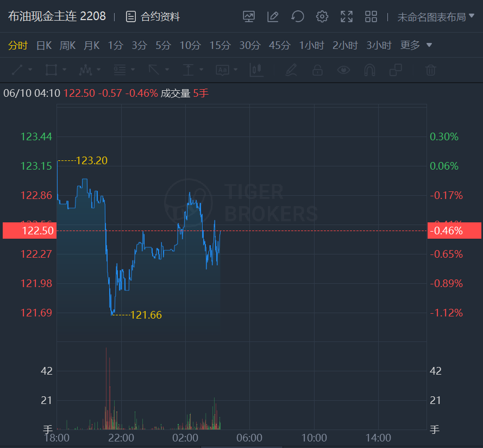Open chart settings gear
Image resolution: width=483 pixels, height=448 pixels.
coord(322,16)
